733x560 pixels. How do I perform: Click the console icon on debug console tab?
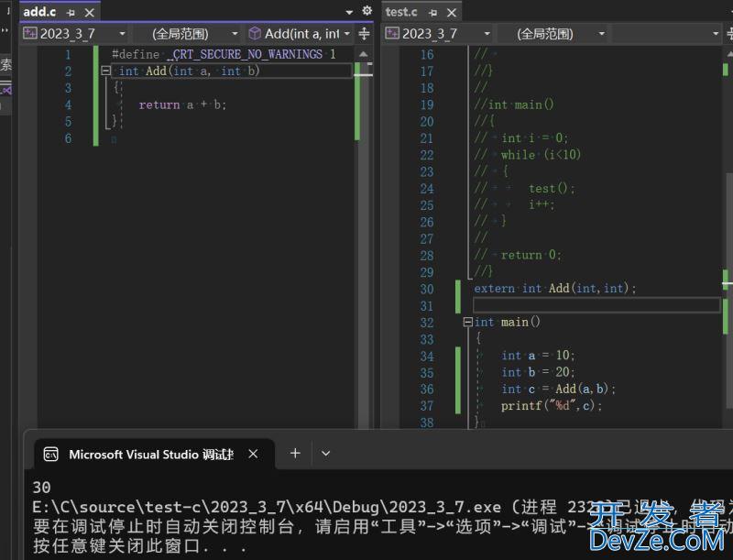point(51,455)
